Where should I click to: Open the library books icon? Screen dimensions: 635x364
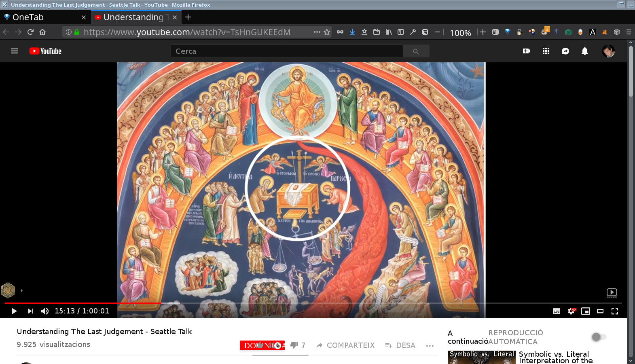coord(389,32)
